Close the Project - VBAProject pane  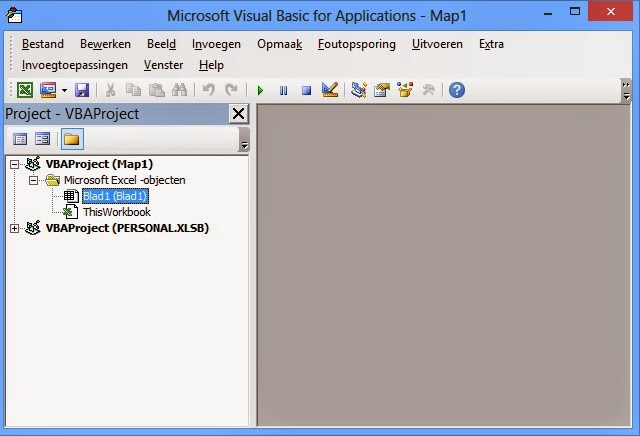coord(238,114)
